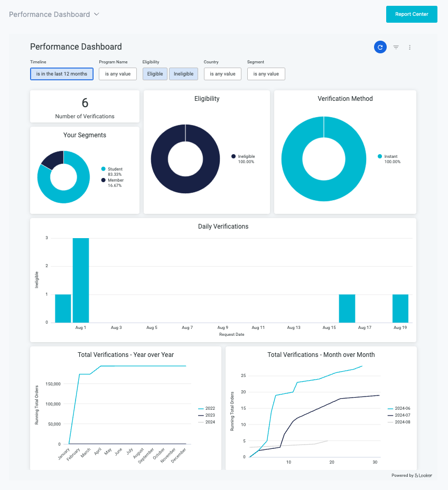Click the teal Student slice in Your Segments donut
448x490 pixels.
click(73, 195)
